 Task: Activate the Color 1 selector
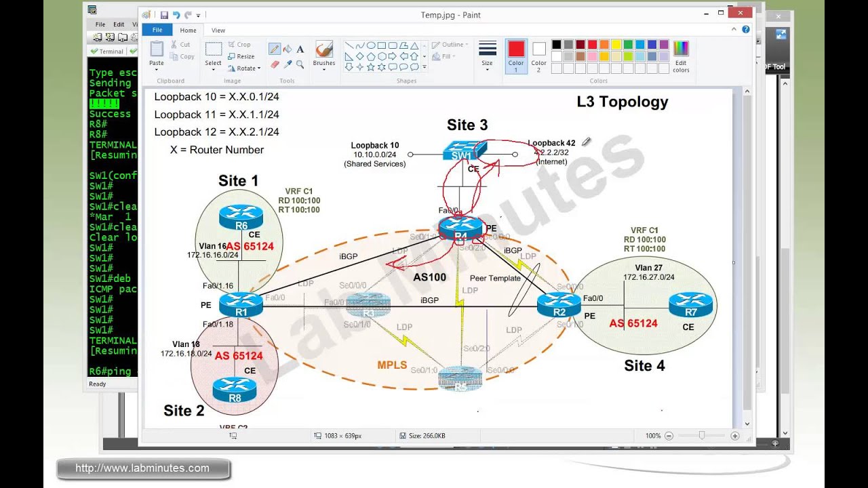pos(516,56)
